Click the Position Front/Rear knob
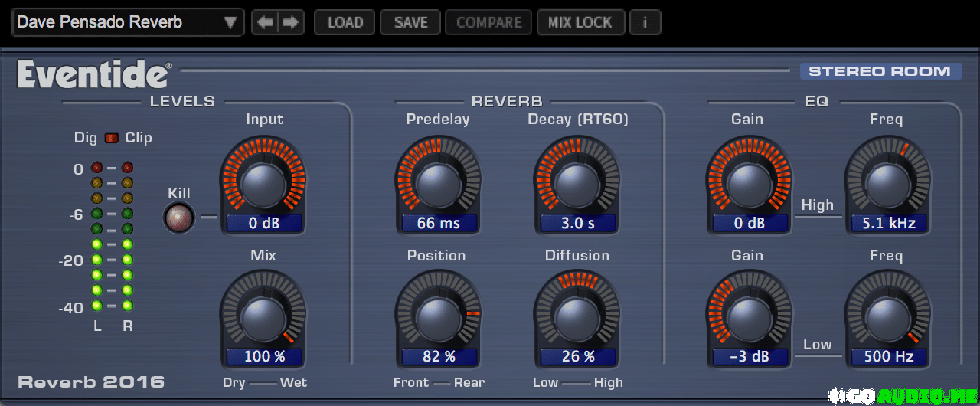The height and width of the screenshot is (406, 980). 438,316
